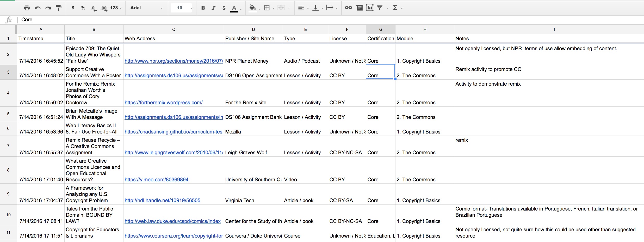Open the Arial font dropdown
The height and width of the screenshot is (242, 644).
146,8
